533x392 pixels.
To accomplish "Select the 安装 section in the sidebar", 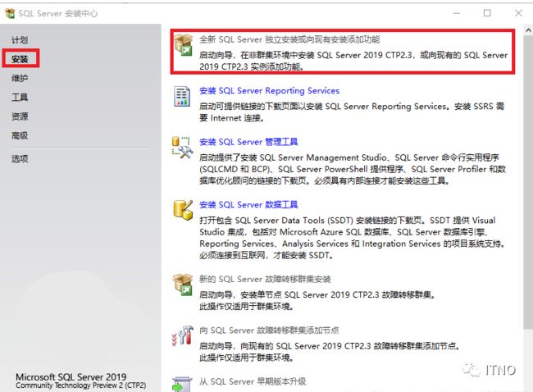I will pyautogui.click(x=20, y=59).
